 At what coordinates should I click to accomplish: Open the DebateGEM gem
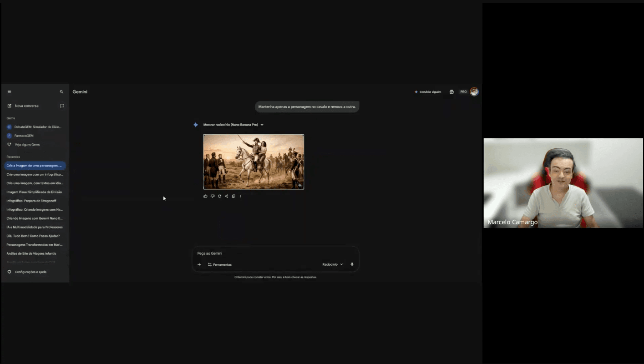coord(37,127)
